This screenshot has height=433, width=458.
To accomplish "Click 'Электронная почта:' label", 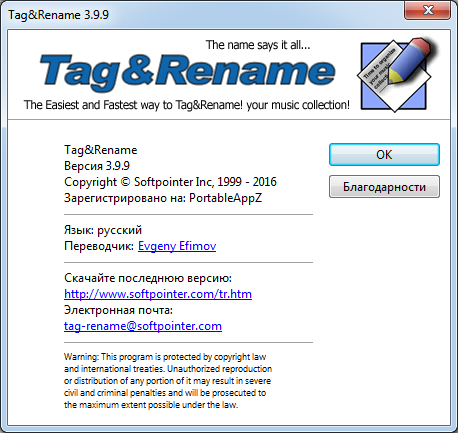I will click(118, 310).
